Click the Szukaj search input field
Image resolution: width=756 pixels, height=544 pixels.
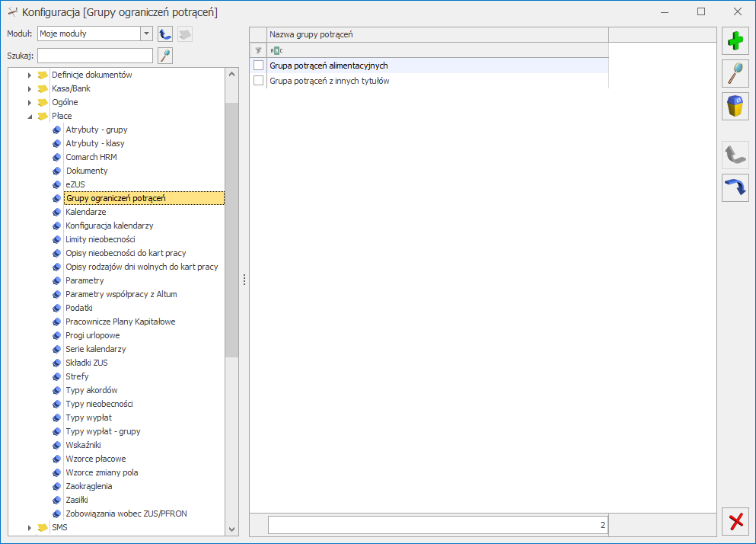click(x=95, y=56)
